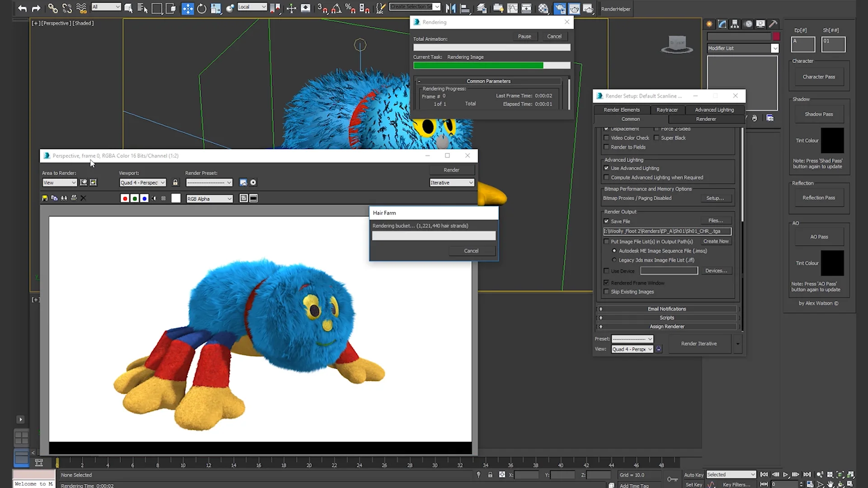Click the AO Tint Colour swatch

833,263
